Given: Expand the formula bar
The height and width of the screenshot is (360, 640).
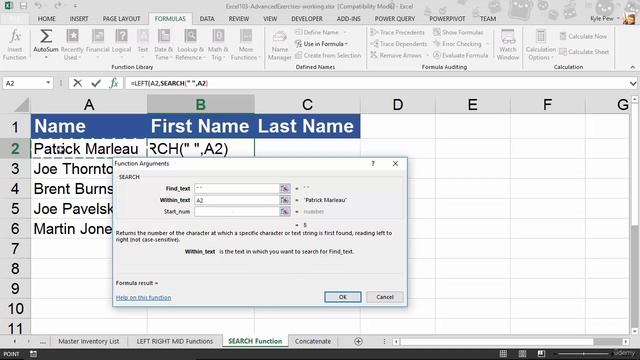Looking at the screenshot, I should (633, 83).
